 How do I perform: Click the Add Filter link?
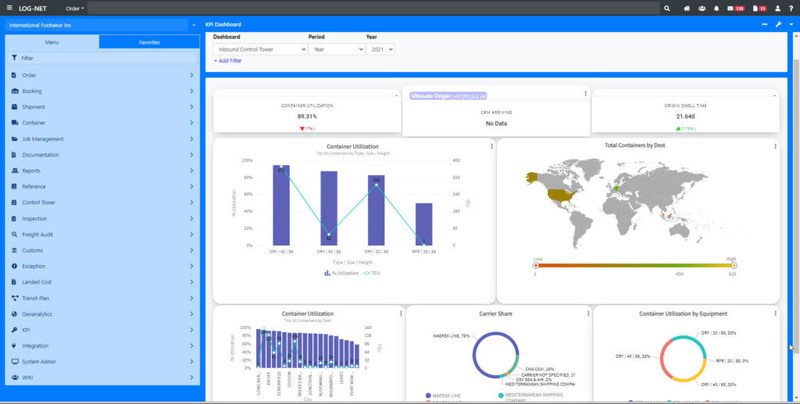click(228, 61)
